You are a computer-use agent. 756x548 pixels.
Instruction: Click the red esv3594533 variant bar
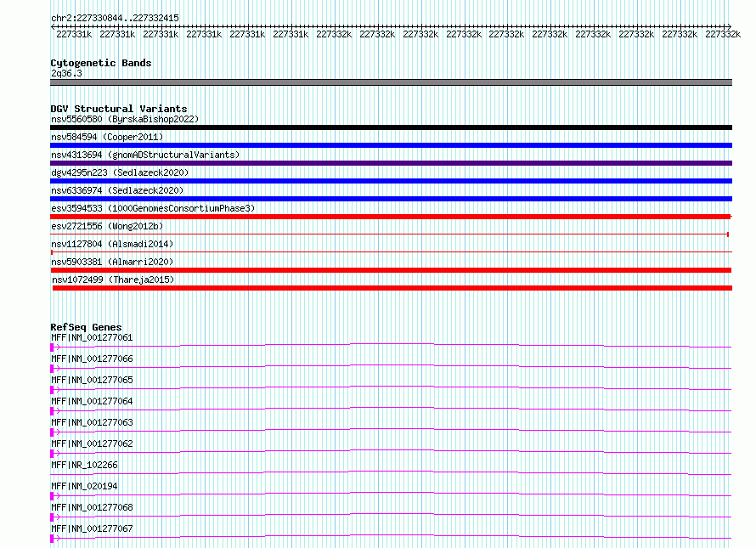pos(391,217)
